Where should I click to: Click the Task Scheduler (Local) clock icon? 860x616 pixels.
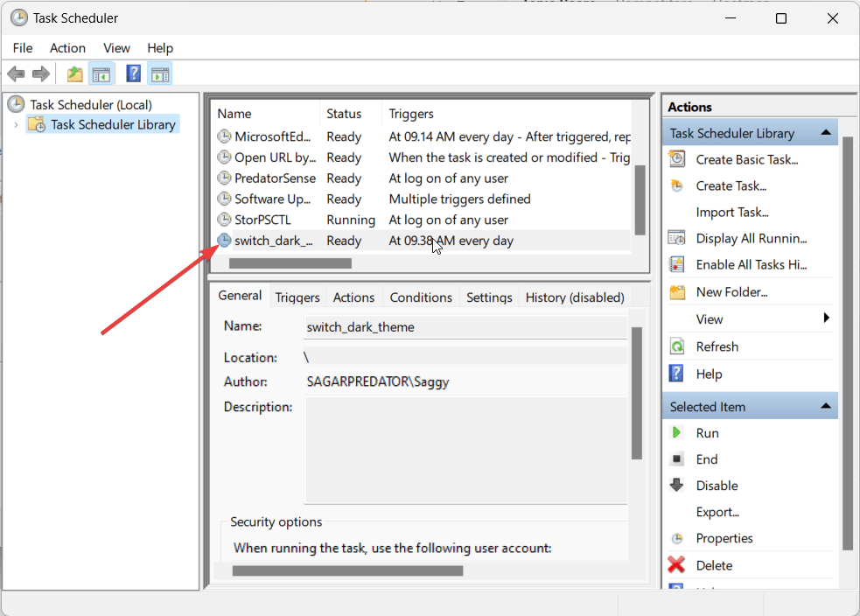17,104
